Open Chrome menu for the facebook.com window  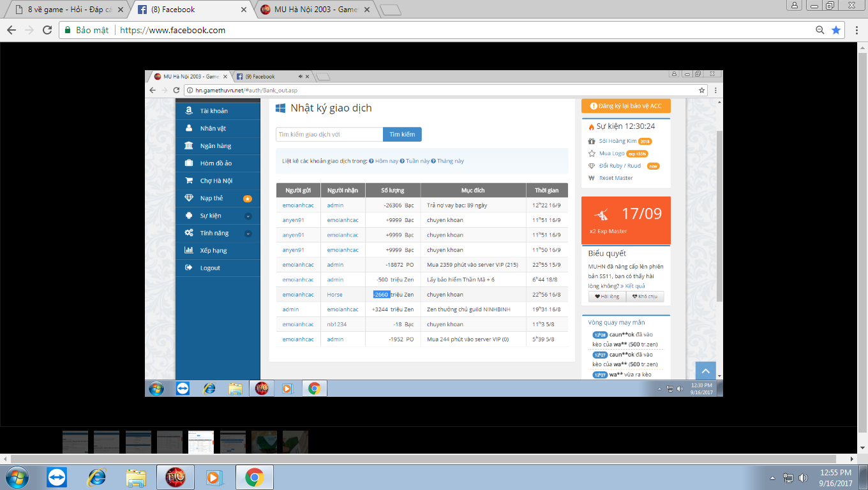(x=854, y=30)
